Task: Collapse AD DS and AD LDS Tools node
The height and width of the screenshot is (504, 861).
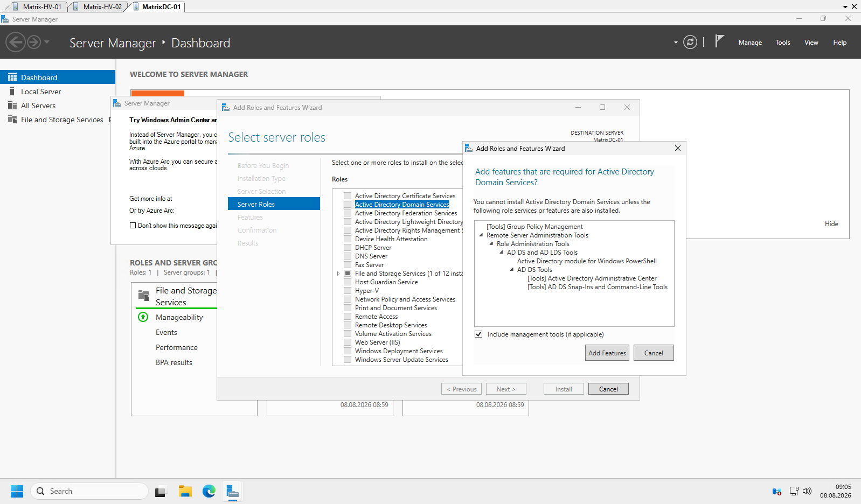Action: pyautogui.click(x=502, y=252)
